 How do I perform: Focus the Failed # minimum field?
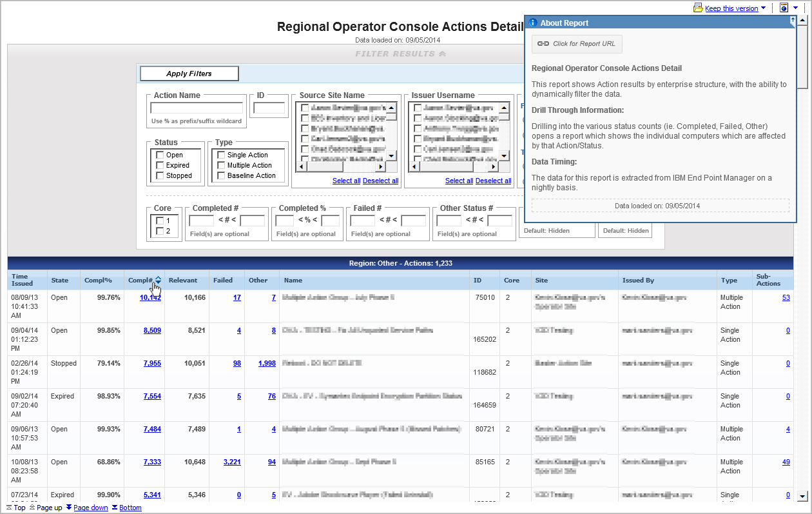tap(363, 221)
